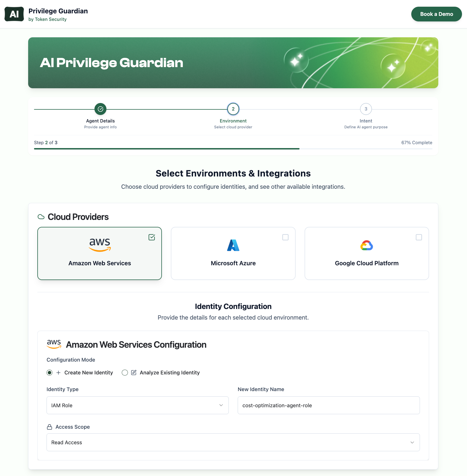467x476 pixels.
Task: Click the 'Step 2 of 3' text
Action: [46, 143]
